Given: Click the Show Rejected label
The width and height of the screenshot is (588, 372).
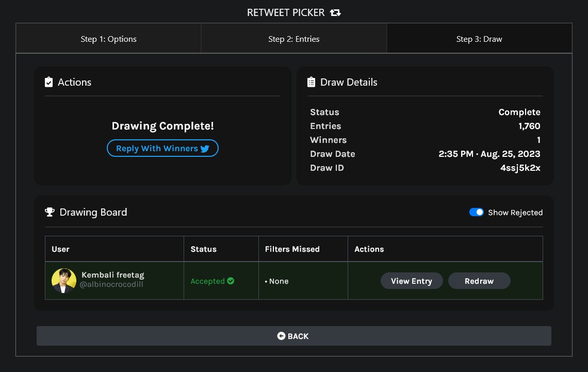Looking at the screenshot, I should (515, 213).
